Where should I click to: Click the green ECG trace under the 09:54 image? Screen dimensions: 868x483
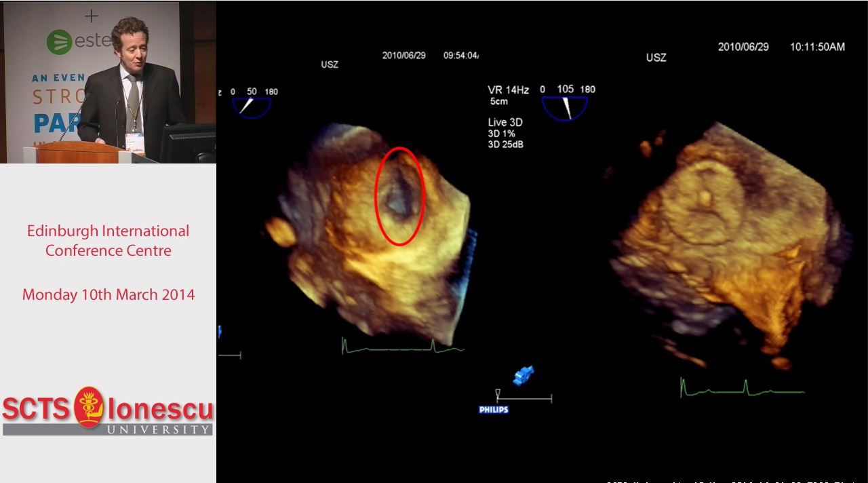pyautogui.click(x=403, y=347)
